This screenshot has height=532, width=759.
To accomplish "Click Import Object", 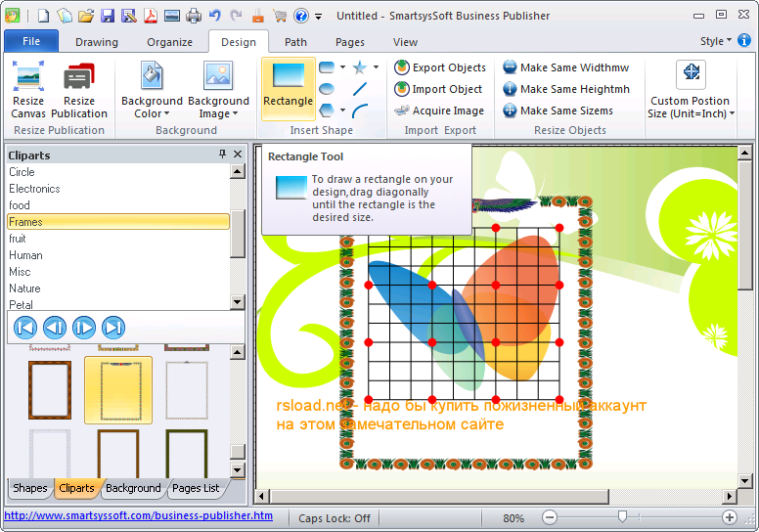I will click(438, 89).
